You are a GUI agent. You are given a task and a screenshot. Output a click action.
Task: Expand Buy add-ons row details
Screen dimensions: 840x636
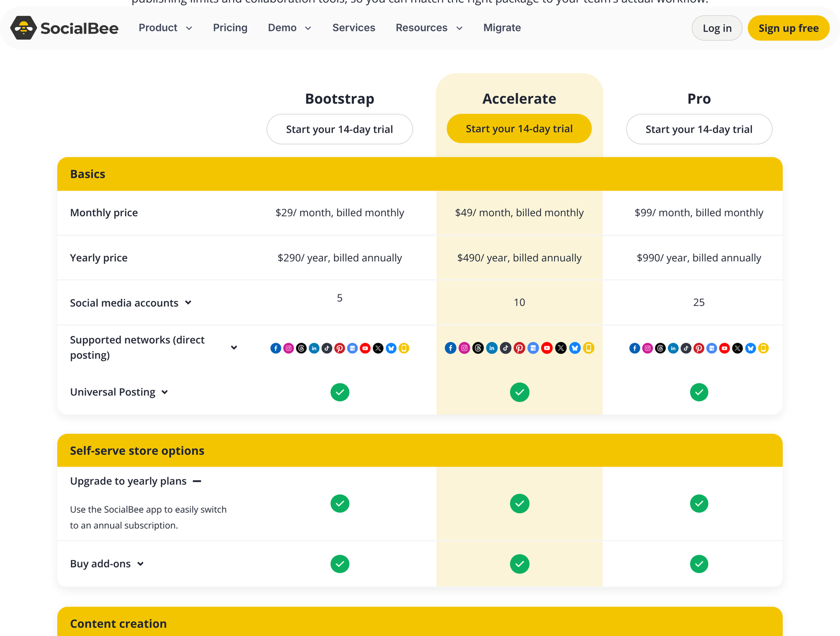click(x=140, y=564)
